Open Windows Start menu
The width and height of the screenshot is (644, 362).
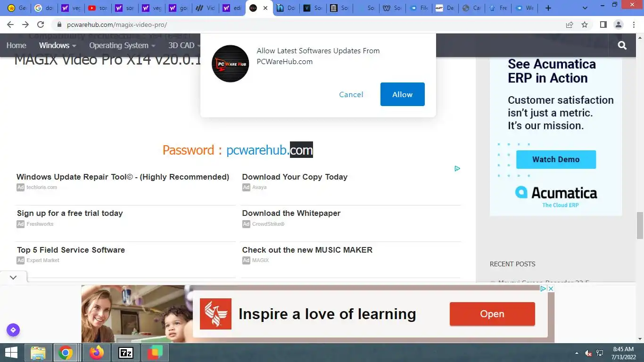(11, 353)
